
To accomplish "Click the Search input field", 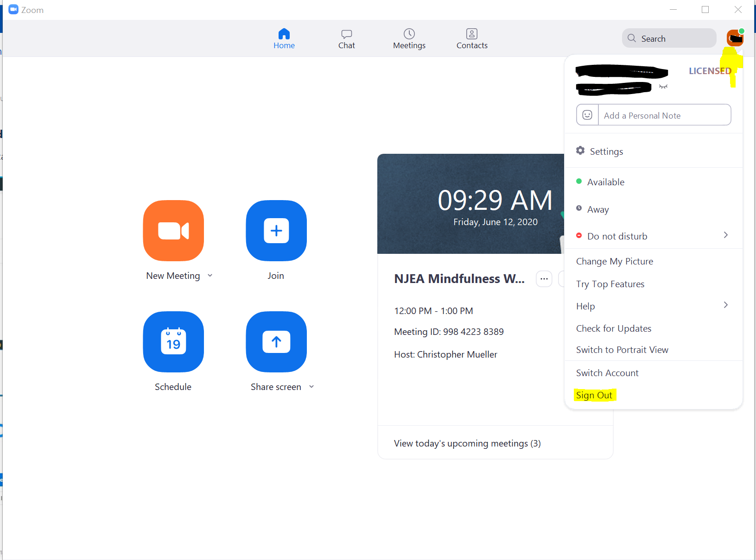I will coord(669,38).
